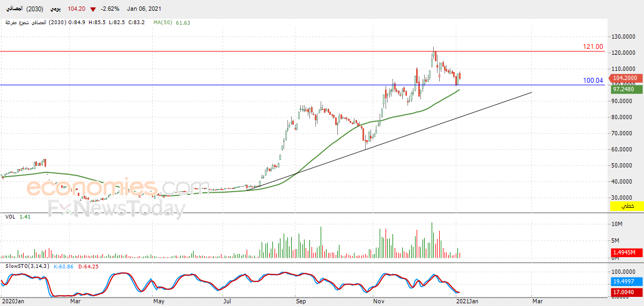Image resolution: width=644 pixels, height=306 pixels.
Task: Click the red 17.0040 stochastic D tag
Action: pos(625,292)
